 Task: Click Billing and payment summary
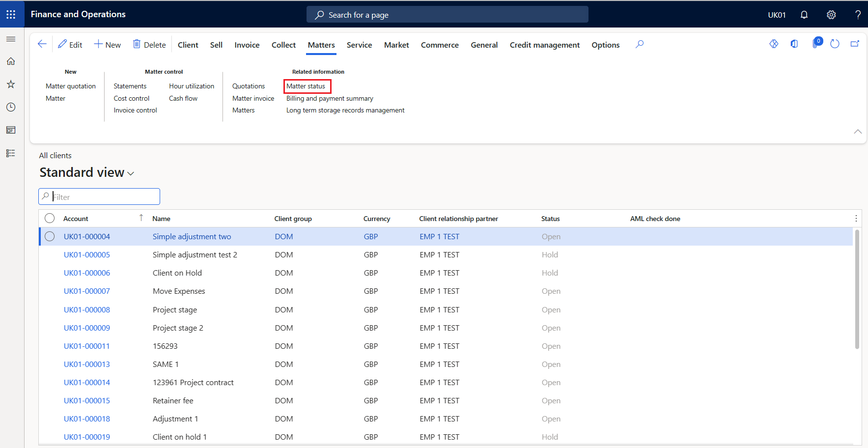[330, 98]
